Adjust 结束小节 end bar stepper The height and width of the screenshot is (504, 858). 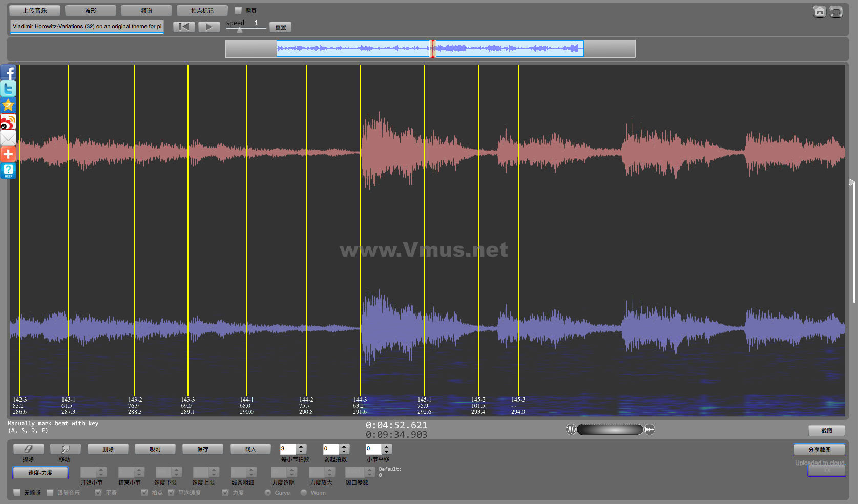pos(131,472)
